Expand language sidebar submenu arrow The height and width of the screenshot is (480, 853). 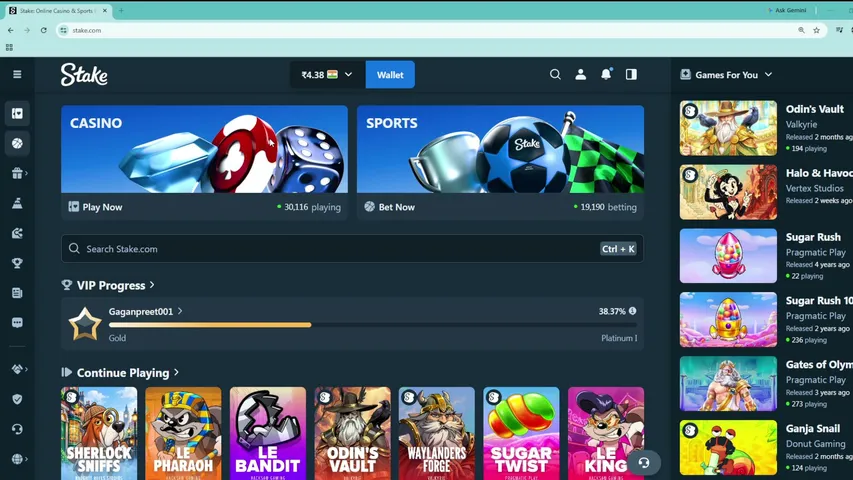point(26,459)
